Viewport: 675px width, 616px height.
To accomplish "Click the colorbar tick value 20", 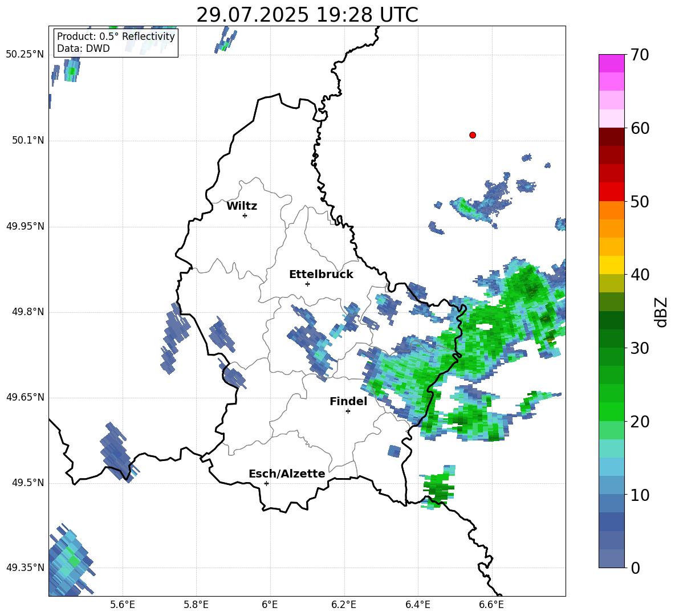I will click(640, 421).
